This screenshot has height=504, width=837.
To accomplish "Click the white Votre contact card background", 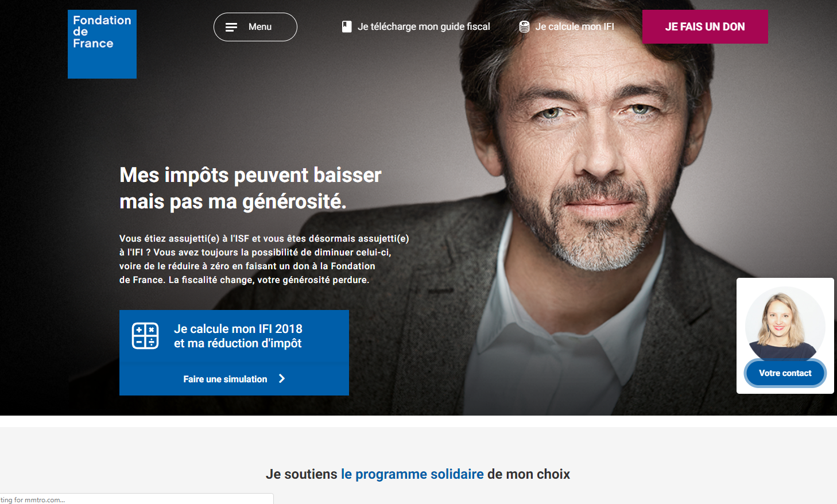I will pos(785,336).
